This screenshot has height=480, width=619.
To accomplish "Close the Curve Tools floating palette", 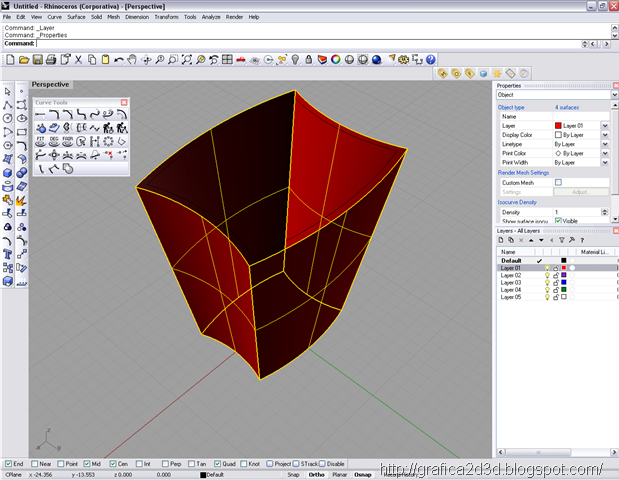I will point(124,102).
